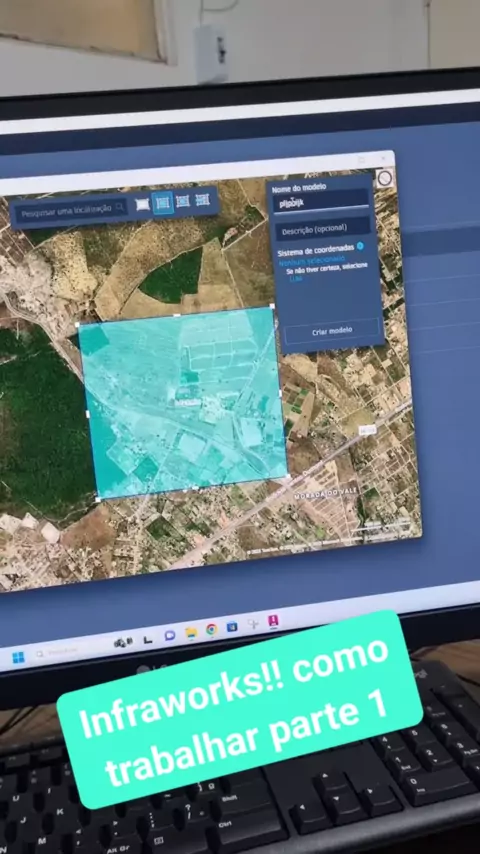Viewport: 480px width, 854px height.
Task: Click the magnifier icon in location search
Action: (x=119, y=208)
